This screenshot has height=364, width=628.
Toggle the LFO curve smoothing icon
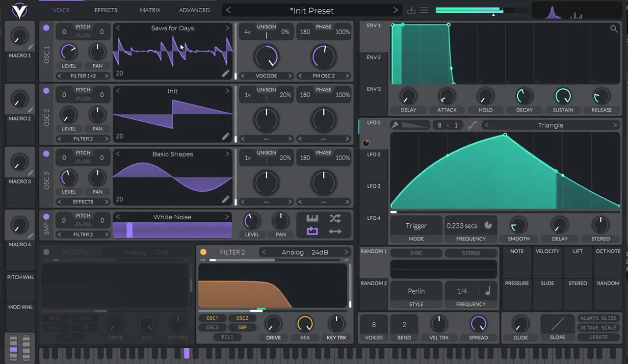[472, 125]
